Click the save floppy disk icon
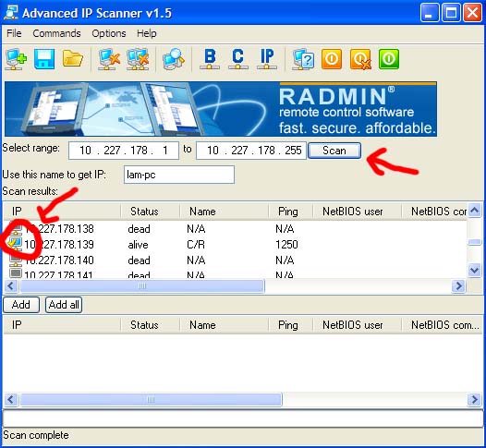 (44, 59)
